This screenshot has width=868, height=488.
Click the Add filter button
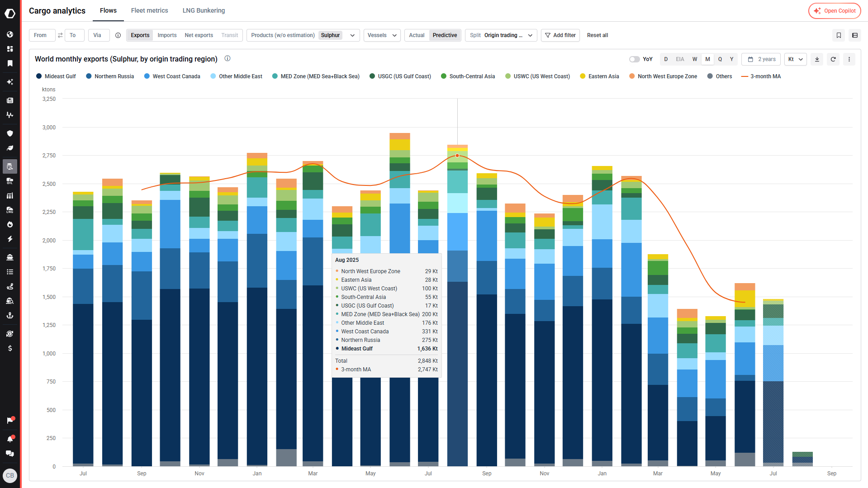click(560, 35)
